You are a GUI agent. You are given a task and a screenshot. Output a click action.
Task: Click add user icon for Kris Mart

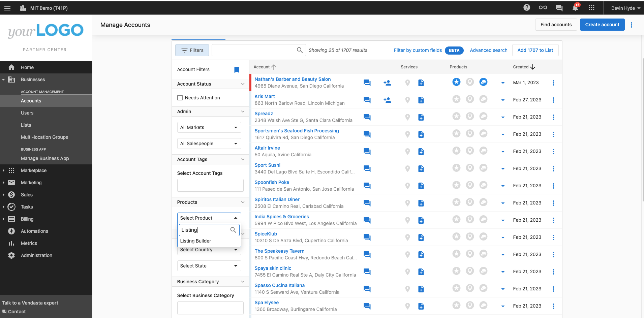(387, 100)
